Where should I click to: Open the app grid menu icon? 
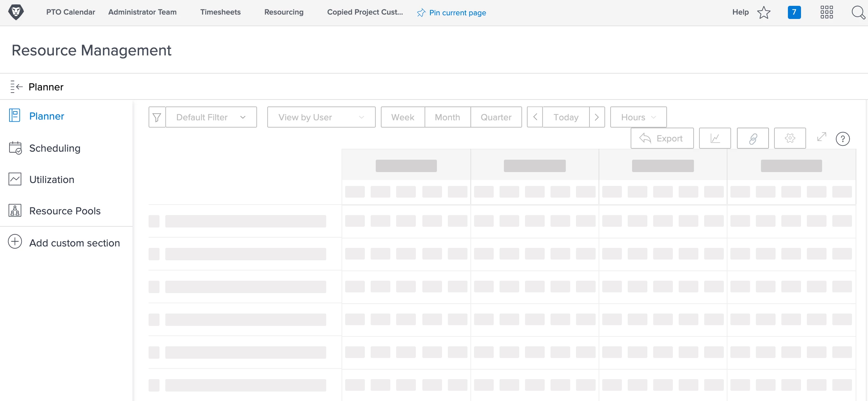pyautogui.click(x=826, y=12)
